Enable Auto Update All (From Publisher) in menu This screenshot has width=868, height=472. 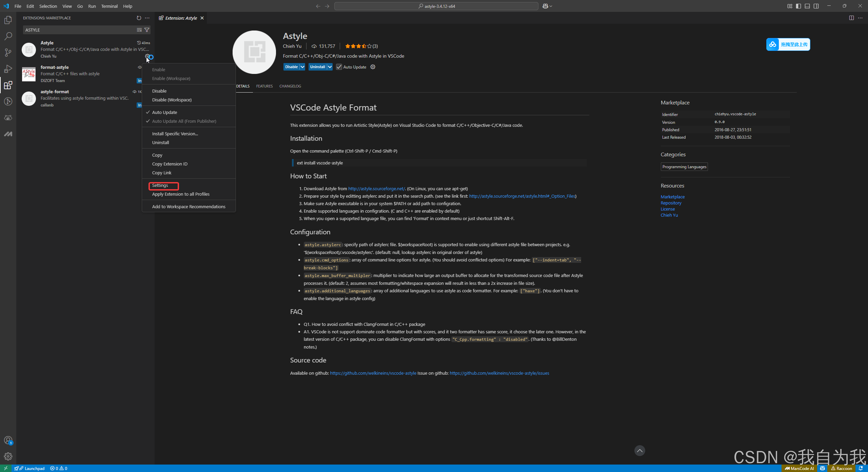pyautogui.click(x=184, y=121)
